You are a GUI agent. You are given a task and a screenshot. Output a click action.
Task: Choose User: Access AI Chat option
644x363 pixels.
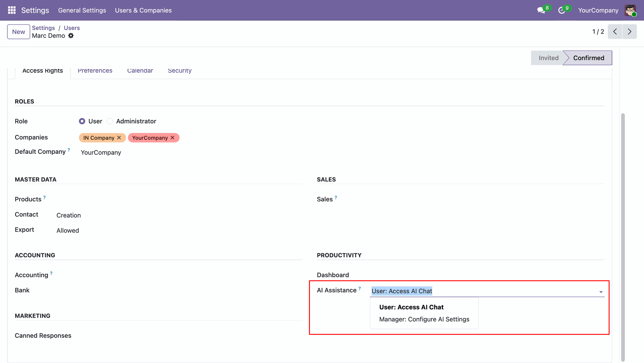[411, 307]
